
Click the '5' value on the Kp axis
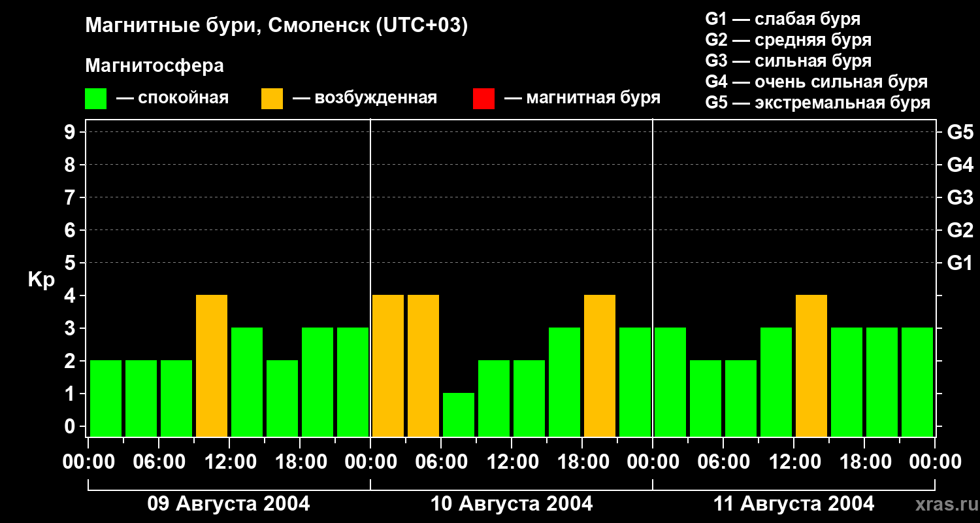[x=71, y=263]
